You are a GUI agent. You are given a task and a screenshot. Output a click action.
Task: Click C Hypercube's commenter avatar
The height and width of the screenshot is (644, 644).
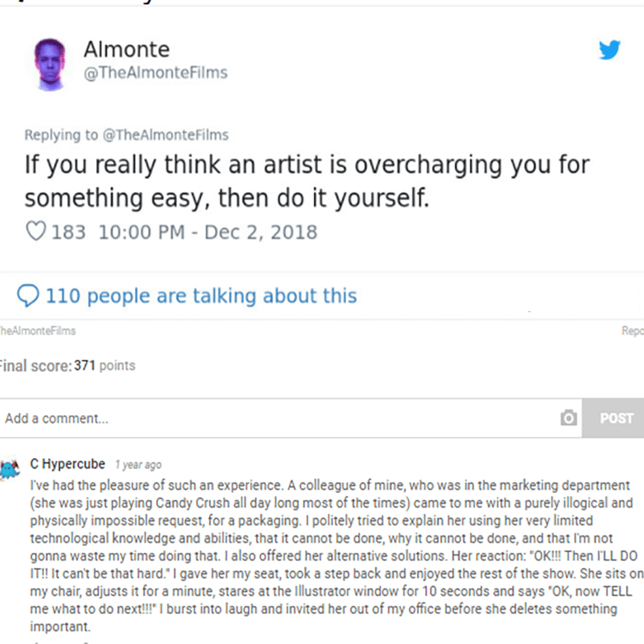(x=10, y=469)
